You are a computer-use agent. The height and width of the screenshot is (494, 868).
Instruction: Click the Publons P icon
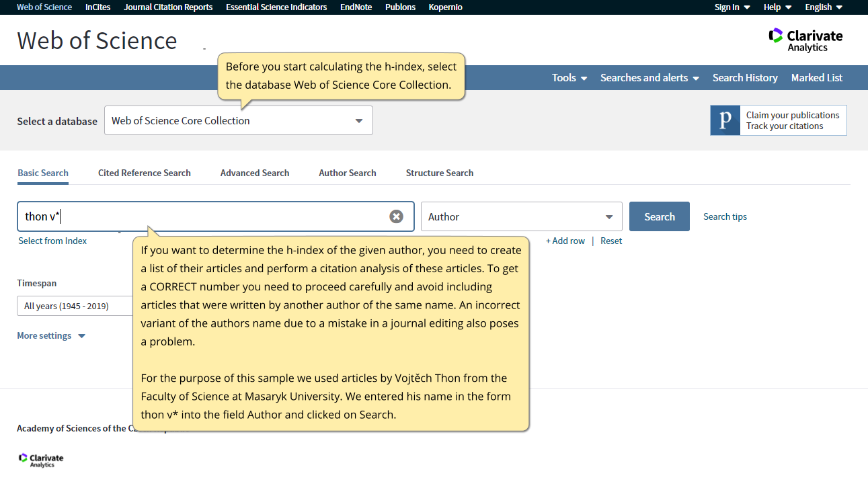pyautogui.click(x=725, y=120)
